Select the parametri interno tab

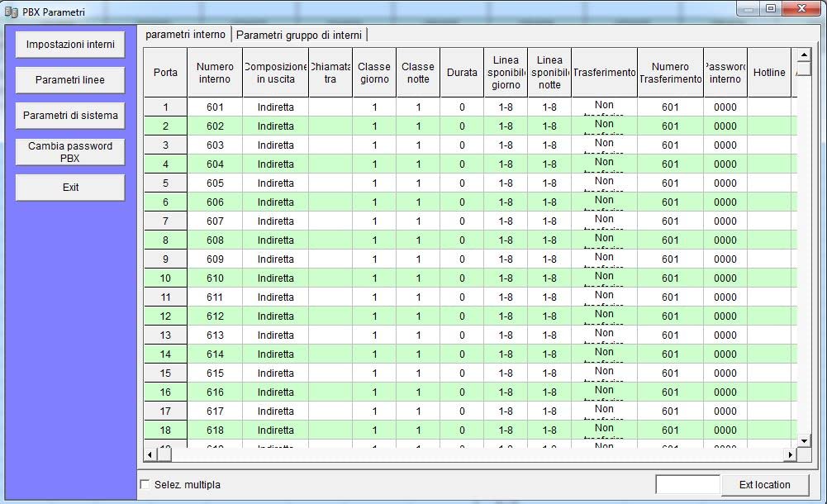pyautogui.click(x=185, y=34)
